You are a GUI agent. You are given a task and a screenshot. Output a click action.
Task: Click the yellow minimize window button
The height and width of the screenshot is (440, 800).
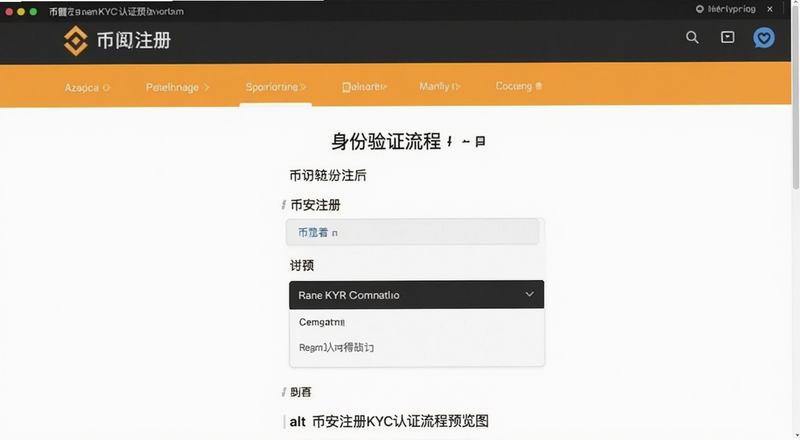tap(21, 11)
